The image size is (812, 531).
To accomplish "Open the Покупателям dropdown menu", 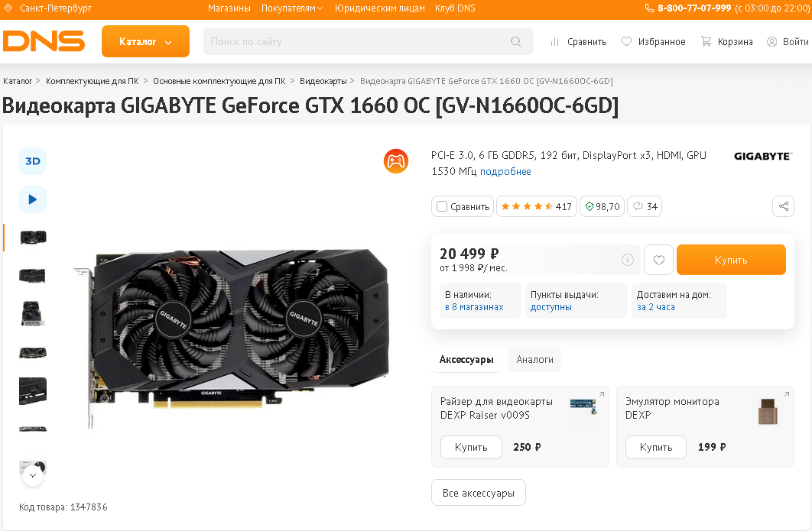I will coord(292,8).
